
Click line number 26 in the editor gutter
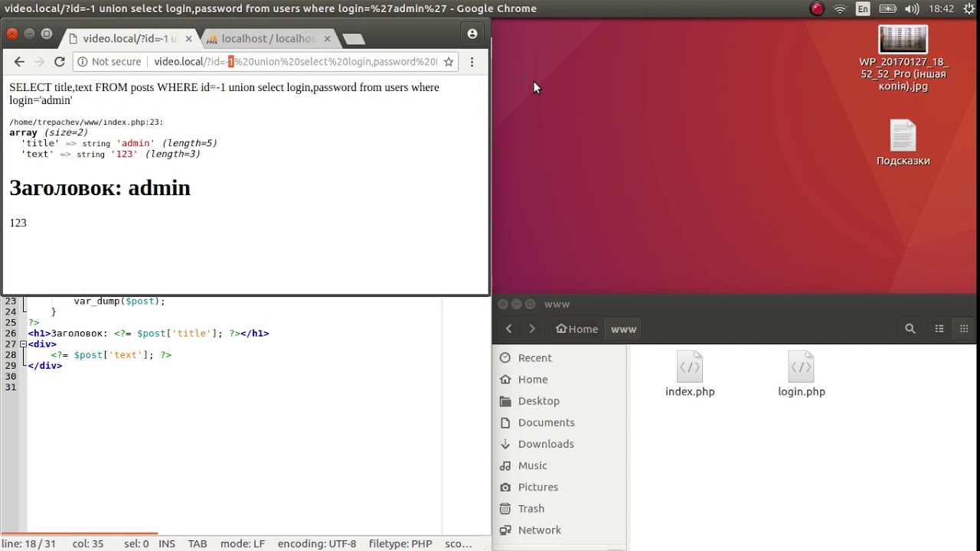coord(11,334)
